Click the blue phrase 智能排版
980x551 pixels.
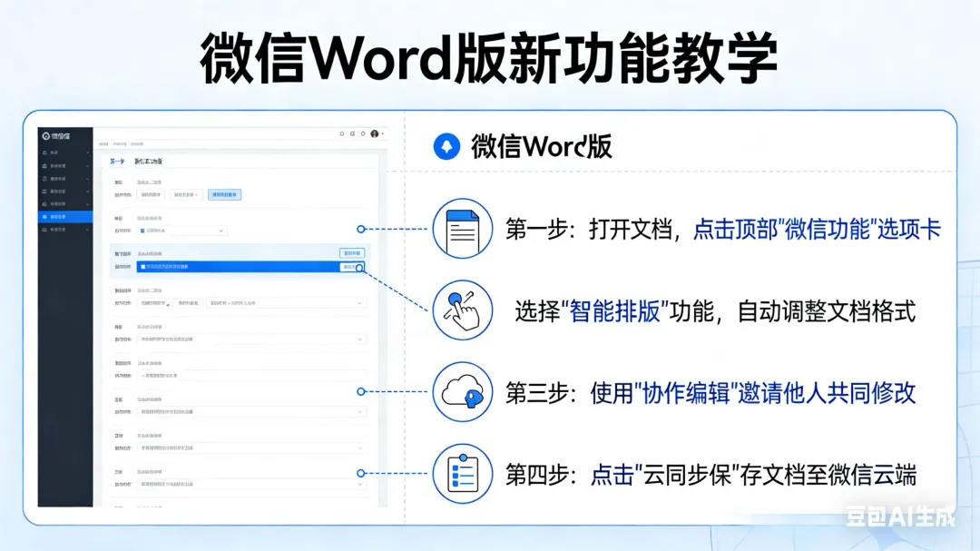click(x=615, y=311)
